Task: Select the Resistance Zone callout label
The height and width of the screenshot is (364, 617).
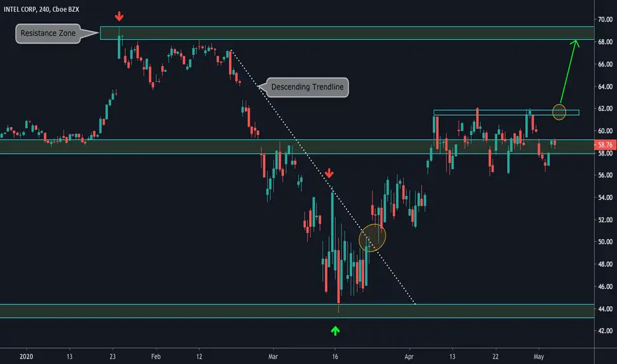Action: click(x=48, y=34)
